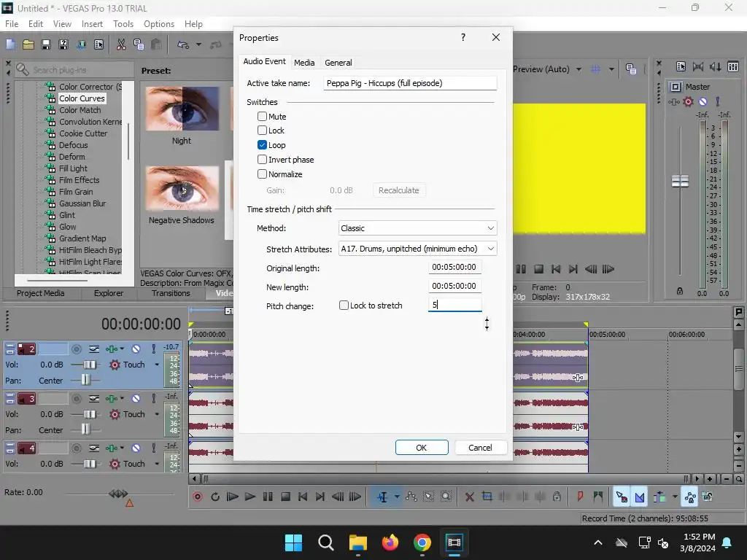Open the Preview (Auto) quality dropdown
Image resolution: width=747 pixels, height=560 pixels.
tap(578, 69)
